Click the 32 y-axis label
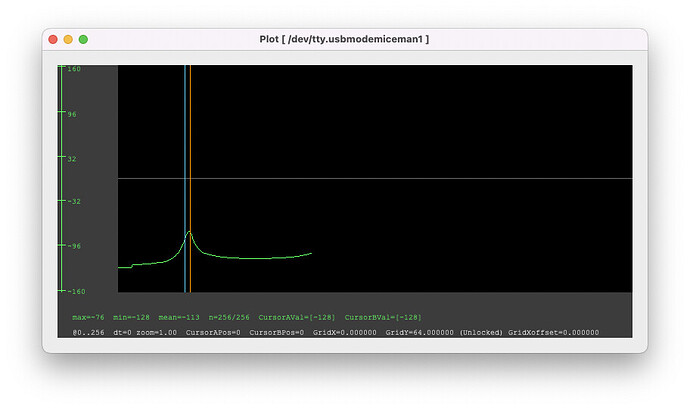690x408 pixels. (x=72, y=159)
